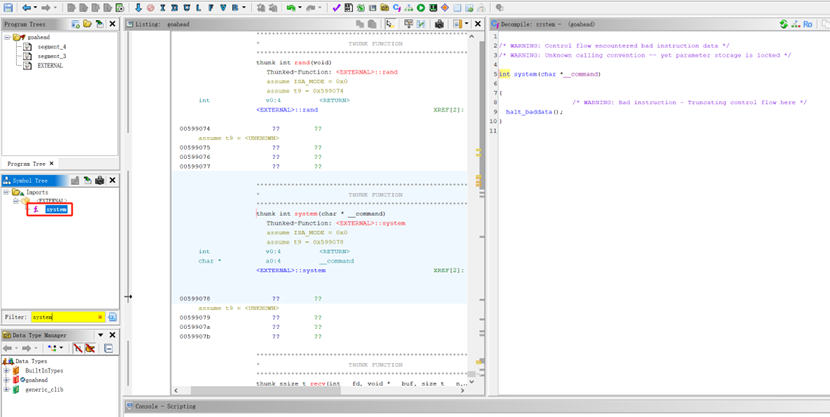Close the Symbol Tree panel
Viewport: 830px width, 417px height.
tap(112, 180)
